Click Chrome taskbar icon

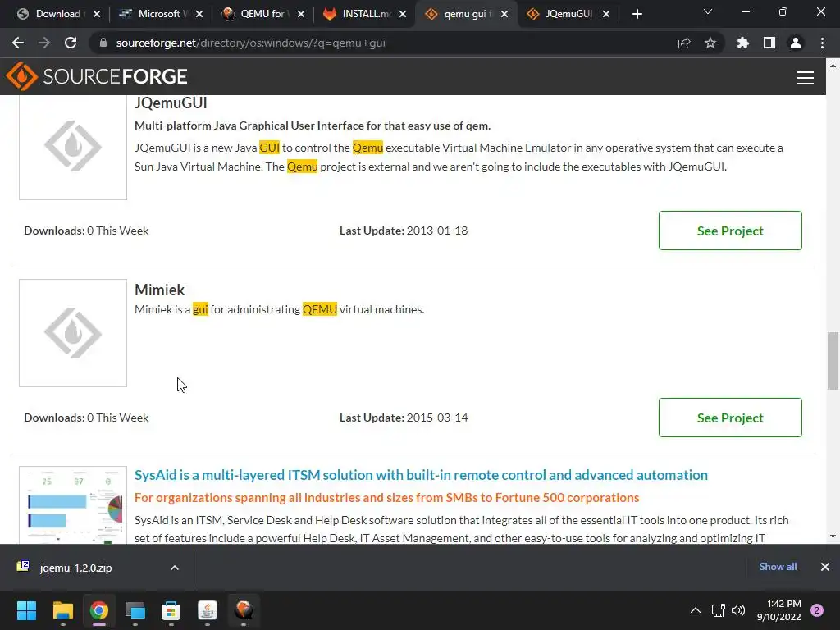pos(99,610)
